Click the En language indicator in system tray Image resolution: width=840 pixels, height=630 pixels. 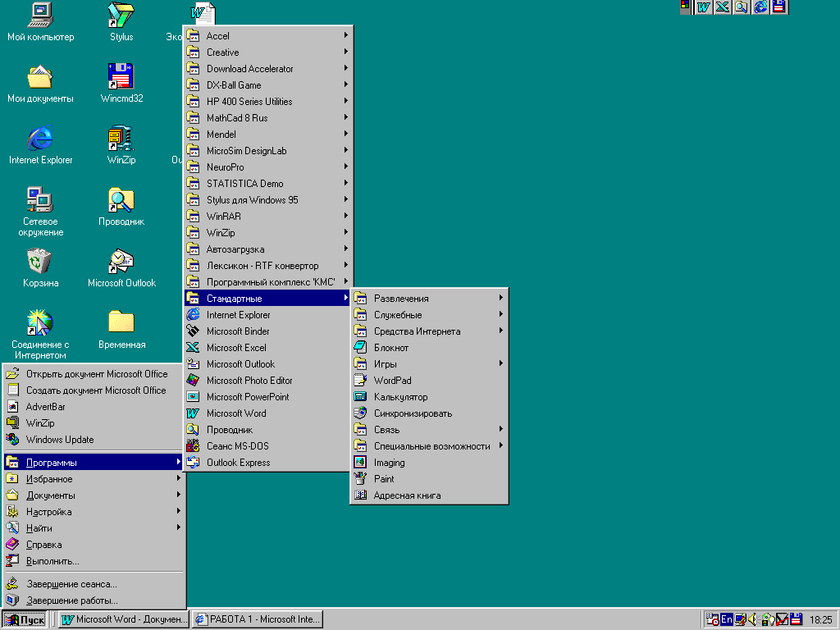pyautogui.click(x=727, y=619)
